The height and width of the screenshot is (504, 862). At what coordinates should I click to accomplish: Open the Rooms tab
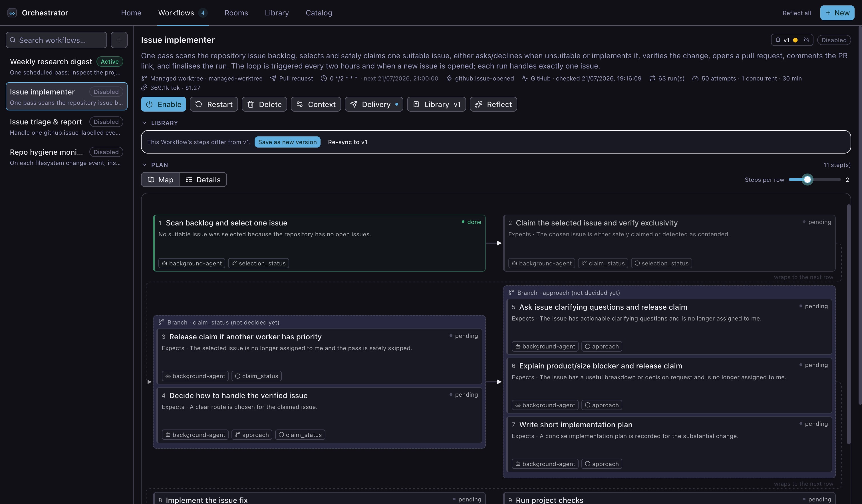[236, 13]
